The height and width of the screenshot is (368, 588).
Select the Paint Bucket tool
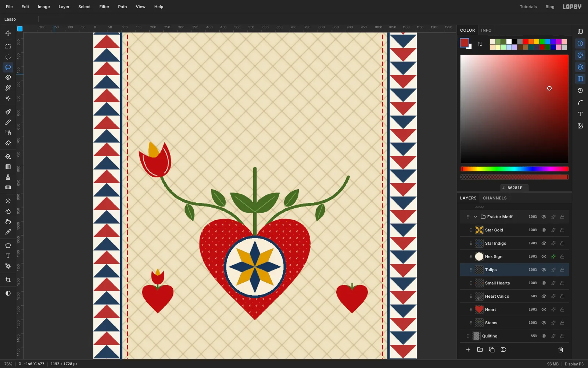coord(8,156)
